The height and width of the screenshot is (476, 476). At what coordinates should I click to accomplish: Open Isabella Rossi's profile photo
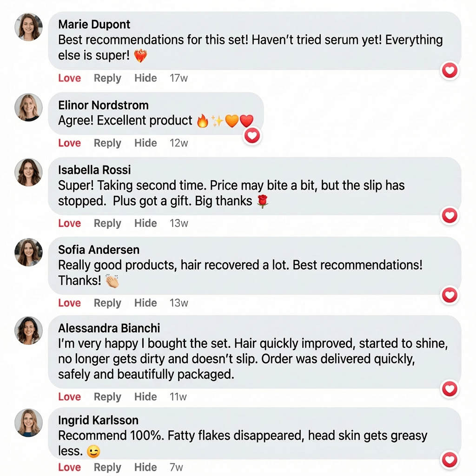coord(29,172)
